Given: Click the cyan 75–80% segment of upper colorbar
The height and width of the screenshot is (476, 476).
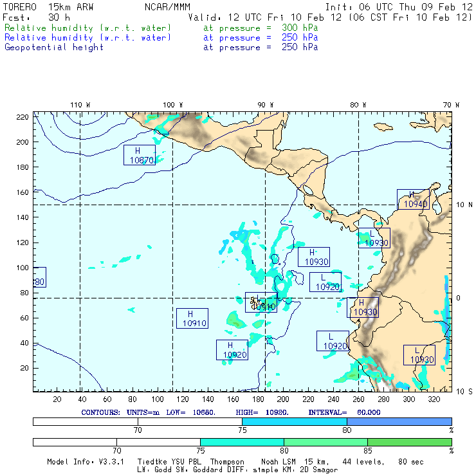Looking at the screenshot, I should (295, 421).
